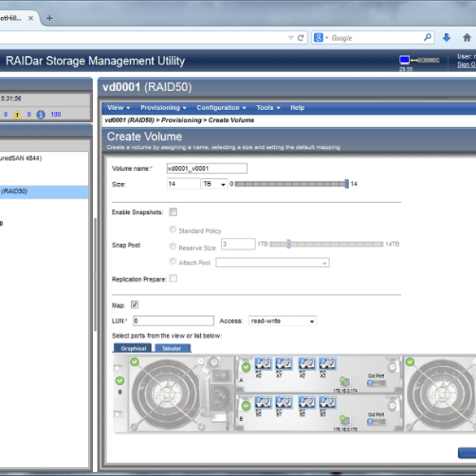This screenshot has height=476, width=476.
Task: Toggle the FC B2 port checkbox
Action: (311, 402)
